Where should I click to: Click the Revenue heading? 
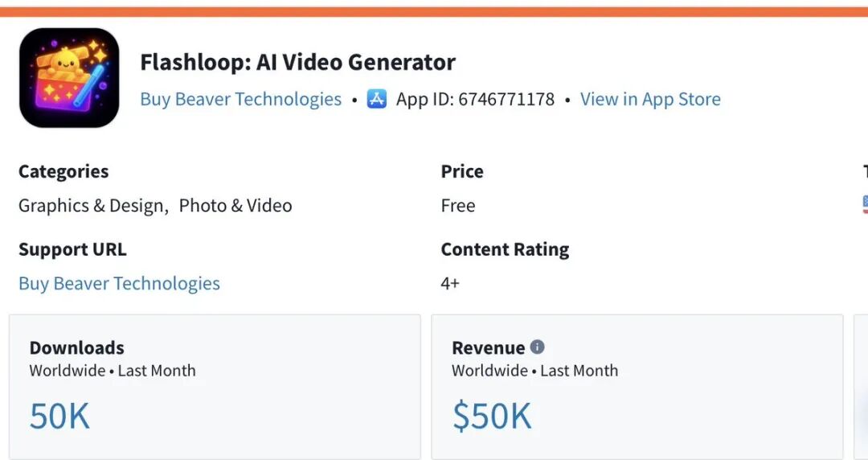pyautogui.click(x=488, y=347)
